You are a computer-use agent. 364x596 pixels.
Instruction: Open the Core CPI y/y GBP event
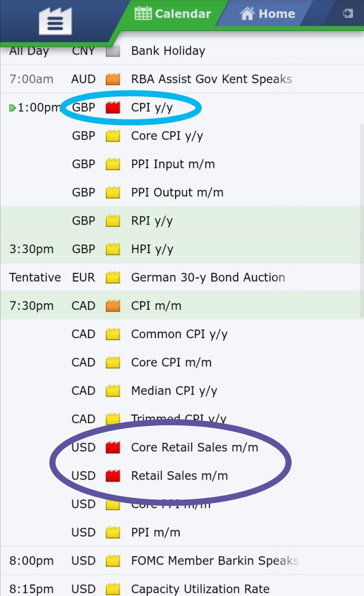coord(167,136)
